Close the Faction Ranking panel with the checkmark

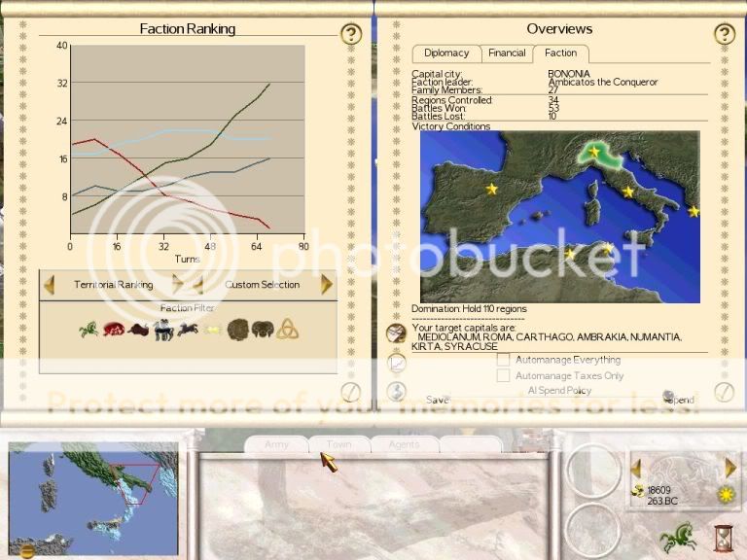pyautogui.click(x=351, y=391)
